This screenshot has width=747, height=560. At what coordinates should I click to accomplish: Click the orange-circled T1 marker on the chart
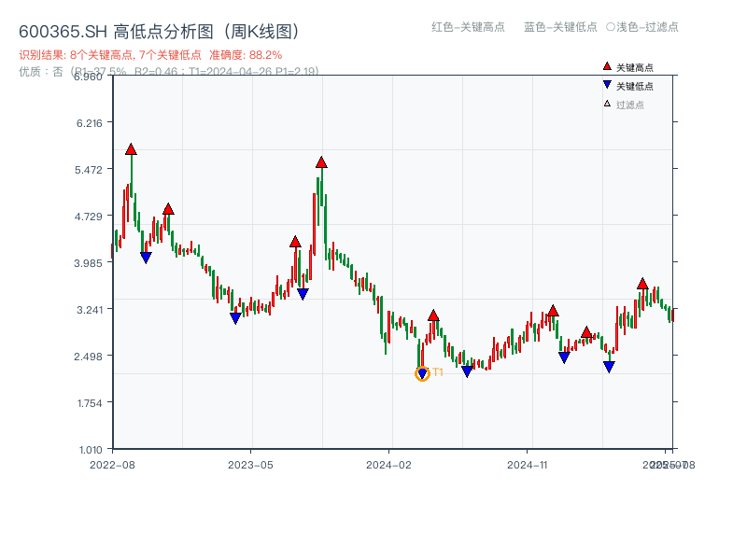422,373
